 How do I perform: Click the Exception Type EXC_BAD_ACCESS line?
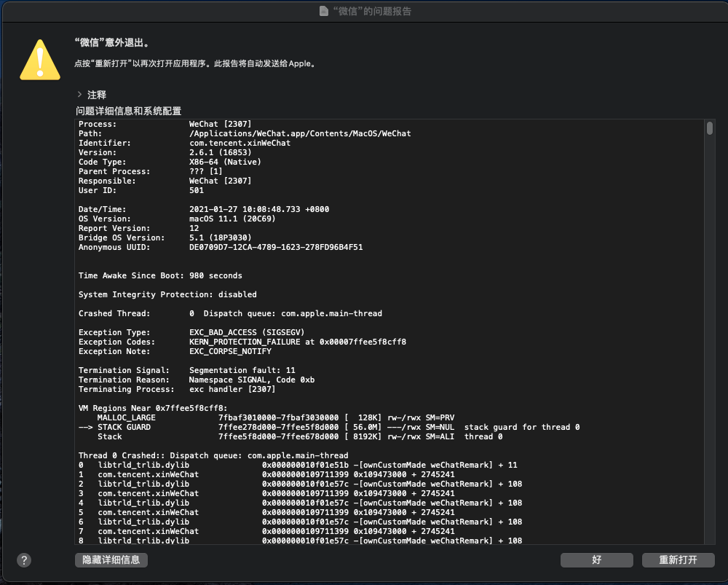[x=191, y=333]
